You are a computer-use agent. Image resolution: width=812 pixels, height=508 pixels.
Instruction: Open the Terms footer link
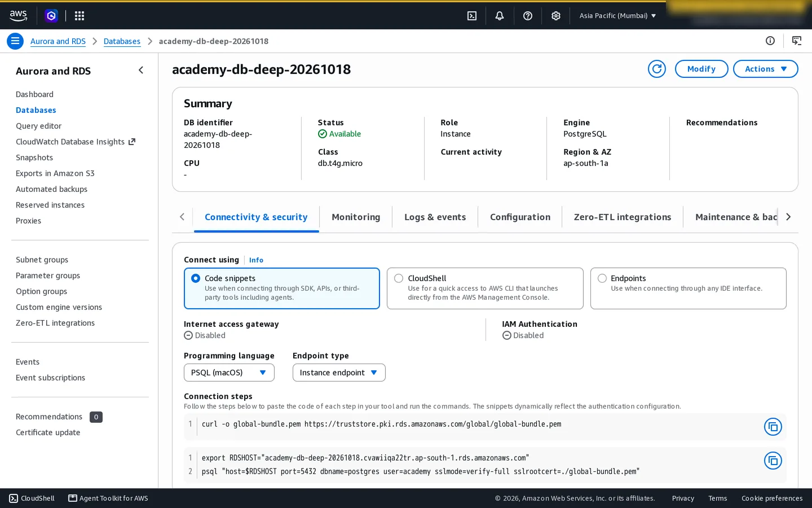717,498
